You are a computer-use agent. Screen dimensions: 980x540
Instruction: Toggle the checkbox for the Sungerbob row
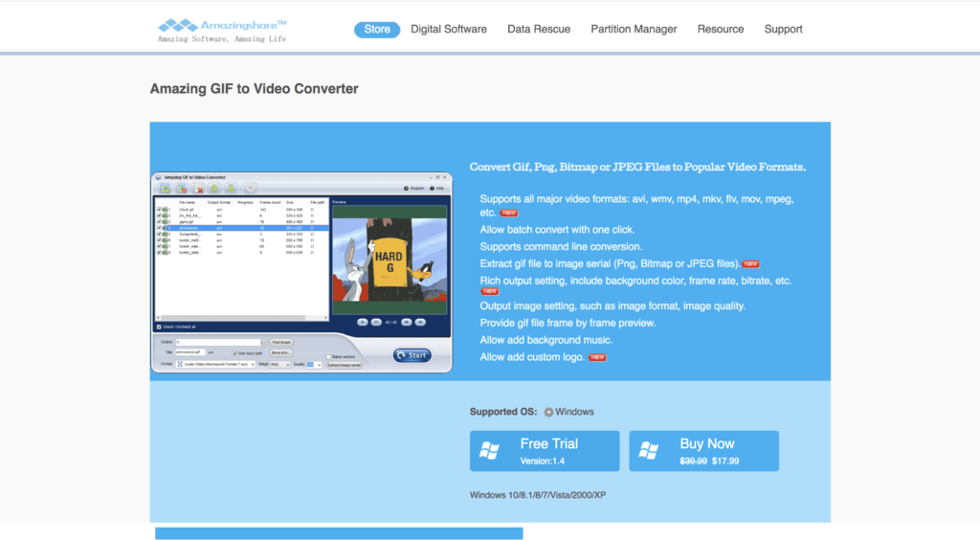pos(159,234)
